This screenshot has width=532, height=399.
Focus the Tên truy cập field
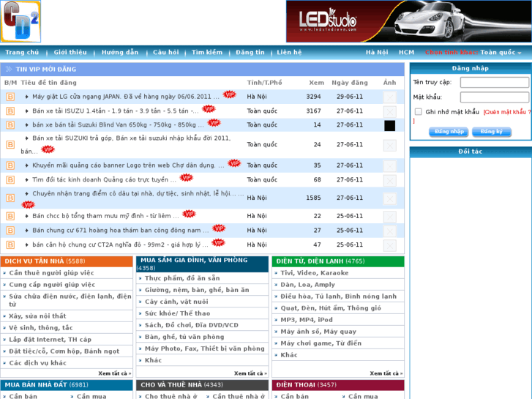(x=495, y=82)
